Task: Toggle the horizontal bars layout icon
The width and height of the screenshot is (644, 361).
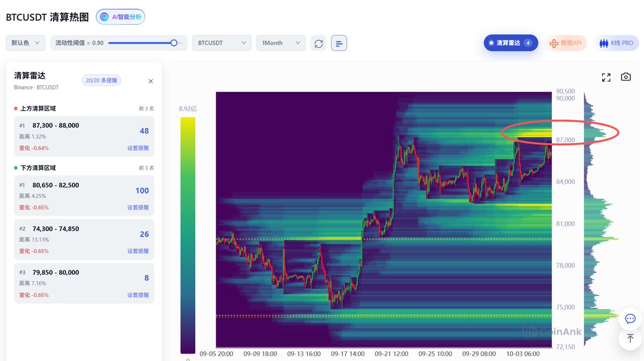Action: tap(339, 43)
